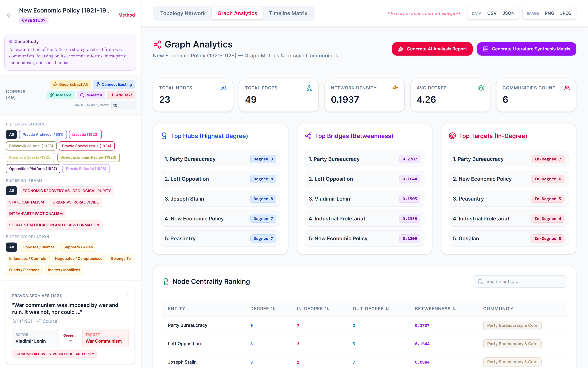Open Research for the corpus
The height and width of the screenshot is (368, 588).
[91, 95]
